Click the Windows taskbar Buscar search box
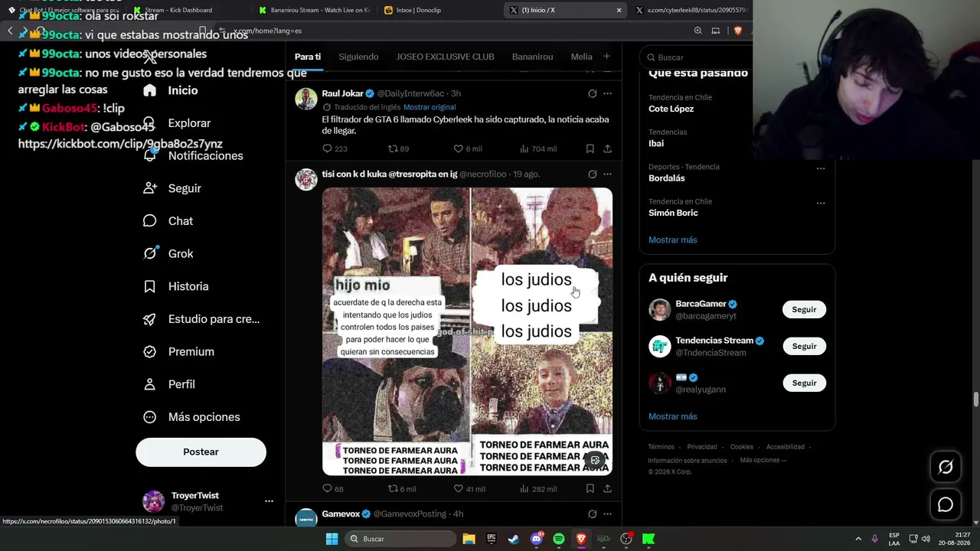Viewport: 980px width, 551px height. (400, 539)
